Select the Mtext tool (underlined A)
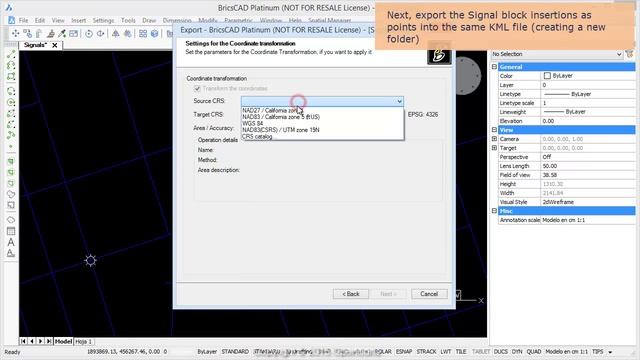Viewport: 640px width, 360px height. point(11,253)
